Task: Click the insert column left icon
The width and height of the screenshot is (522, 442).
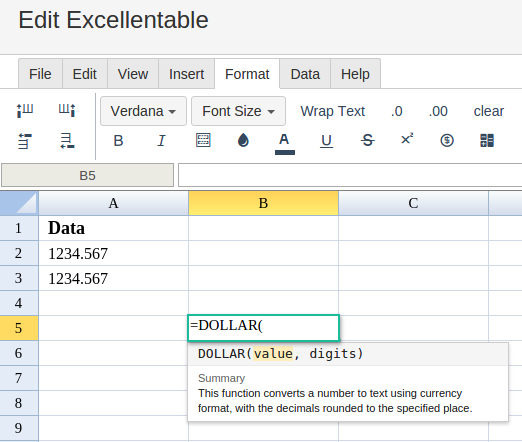Action: point(25,110)
